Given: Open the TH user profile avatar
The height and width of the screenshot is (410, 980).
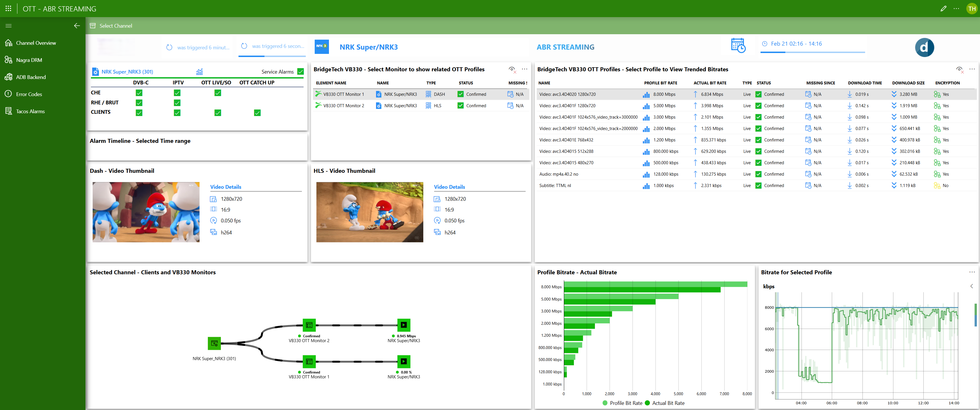Looking at the screenshot, I should (972, 8).
